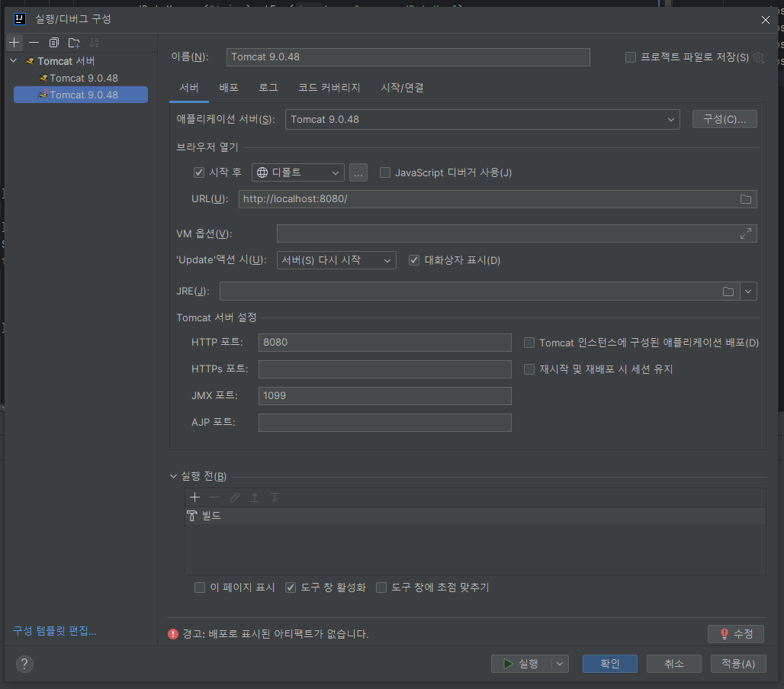The width and height of the screenshot is (784, 689).
Task: Click the HTTP 포트 field
Action: [x=385, y=343]
